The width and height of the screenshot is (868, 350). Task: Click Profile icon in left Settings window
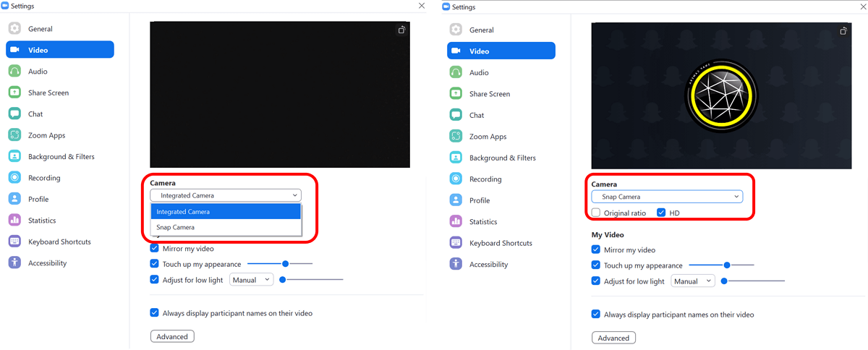tap(14, 199)
